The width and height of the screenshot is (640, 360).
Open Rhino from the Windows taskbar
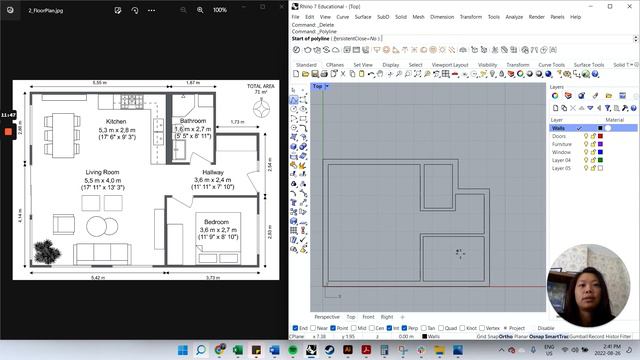(311, 350)
